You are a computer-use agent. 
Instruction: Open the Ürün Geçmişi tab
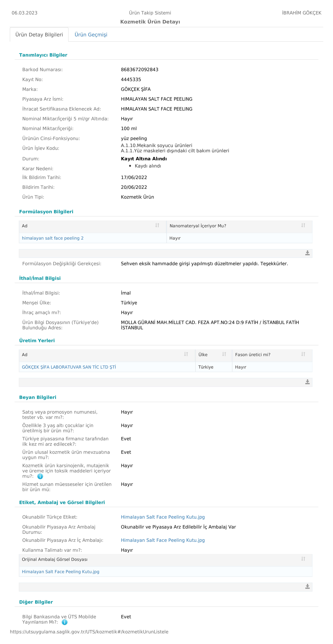click(91, 35)
